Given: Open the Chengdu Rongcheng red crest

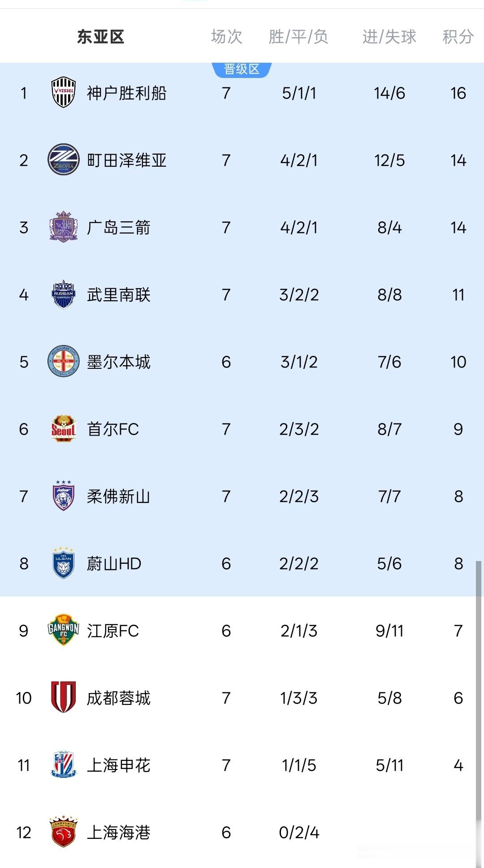Looking at the screenshot, I should pos(63,698).
